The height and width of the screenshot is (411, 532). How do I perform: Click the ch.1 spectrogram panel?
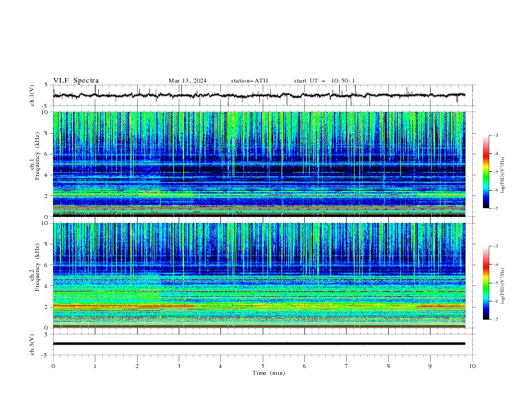(x=259, y=164)
